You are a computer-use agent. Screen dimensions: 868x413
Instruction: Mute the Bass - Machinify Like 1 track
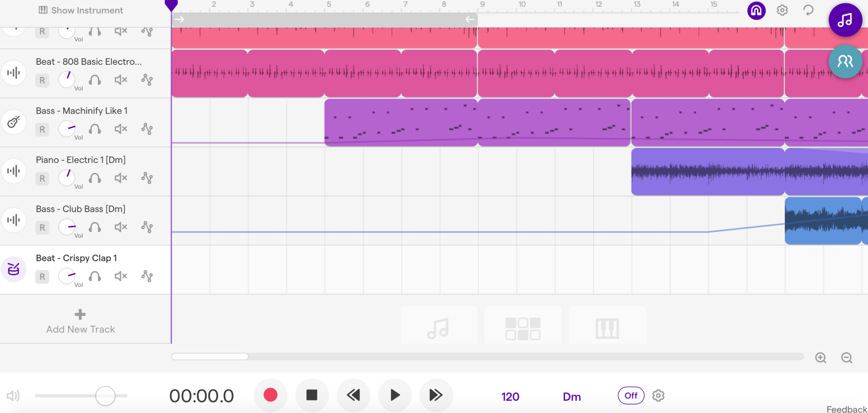(x=121, y=129)
